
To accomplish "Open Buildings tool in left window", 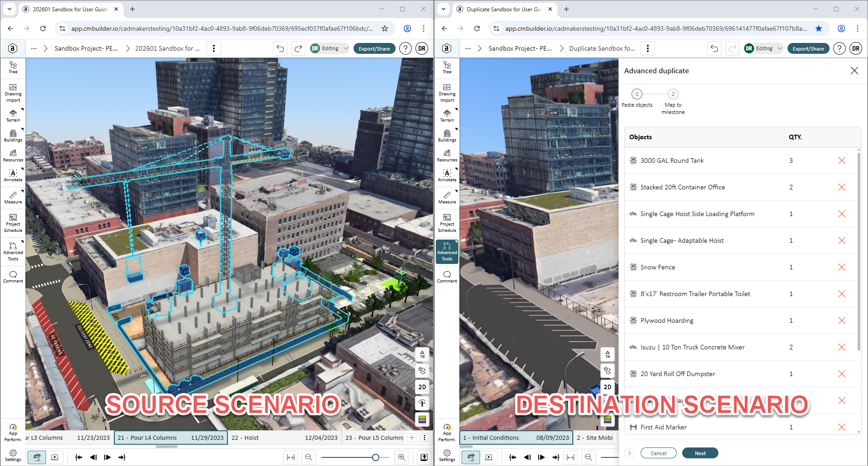I will pos(13,135).
